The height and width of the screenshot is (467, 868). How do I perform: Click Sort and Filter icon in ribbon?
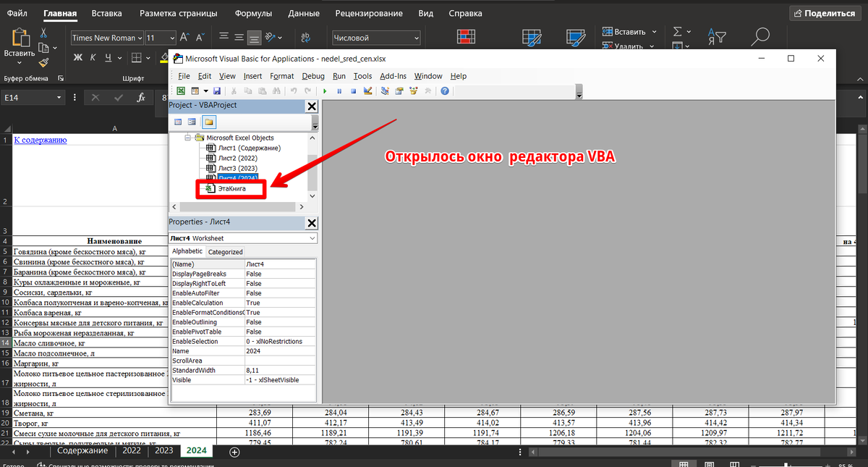tap(715, 36)
